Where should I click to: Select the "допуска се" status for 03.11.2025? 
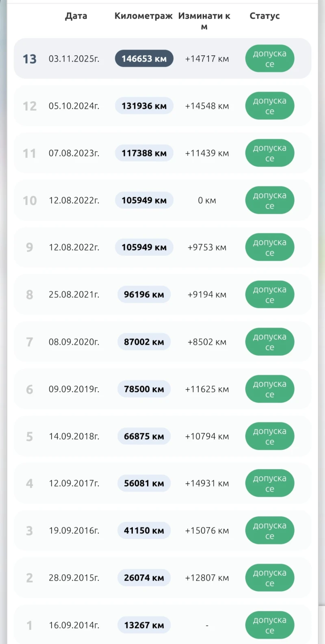[x=269, y=59]
